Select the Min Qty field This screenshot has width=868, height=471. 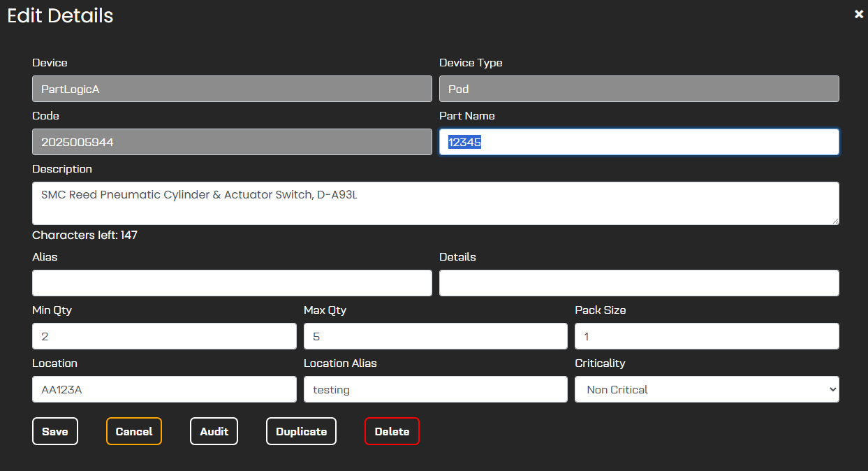tap(164, 336)
